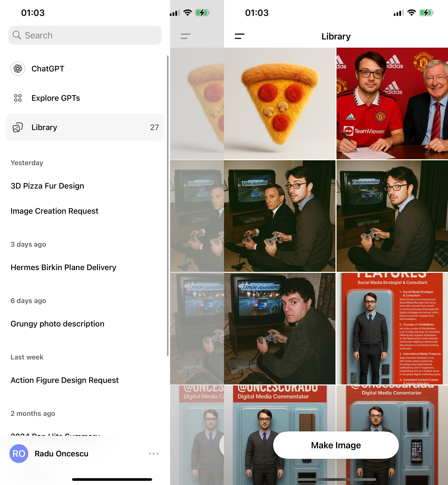Image resolution: width=448 pixels, height=485 pixels.
Task: Tap the dimmed pizza thumbnail in middle panel
Action: (197, 103)
